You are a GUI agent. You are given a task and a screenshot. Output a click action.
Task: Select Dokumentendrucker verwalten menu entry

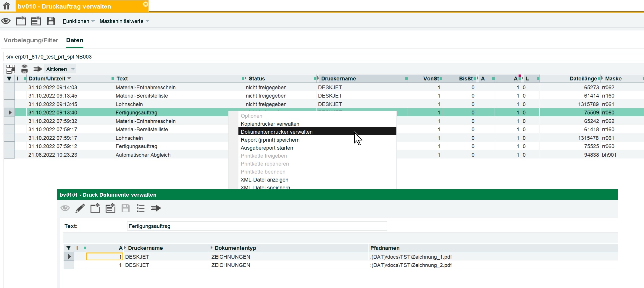pos(277,132)
